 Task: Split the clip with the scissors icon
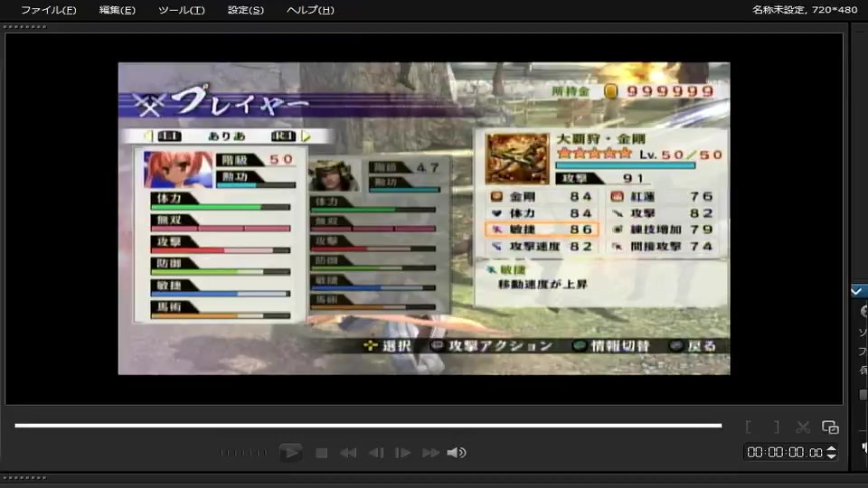pos(803,427)
